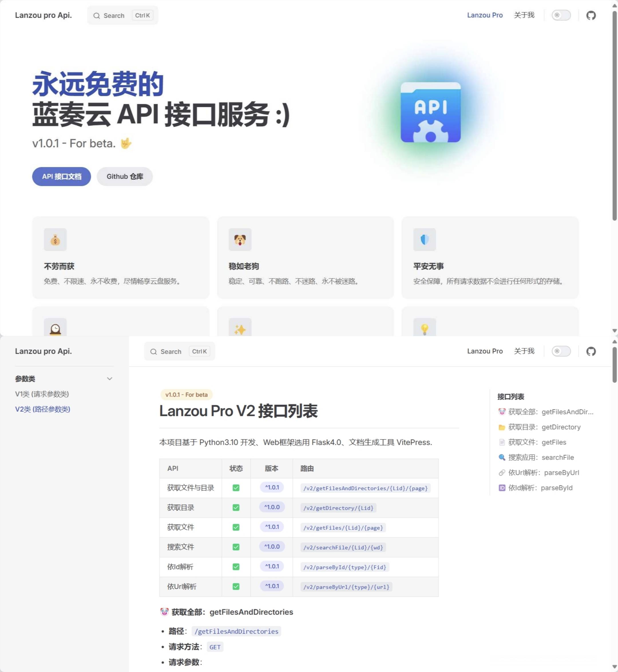
Task: Click green check in 搜索文件 row
Action: [x=236, y=547]
